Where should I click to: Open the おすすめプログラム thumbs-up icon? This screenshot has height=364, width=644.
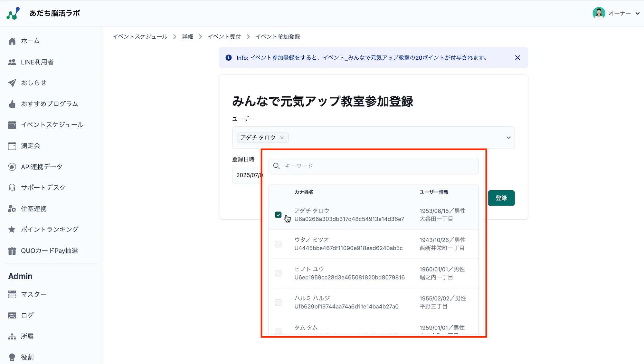[x=12, y=104]
